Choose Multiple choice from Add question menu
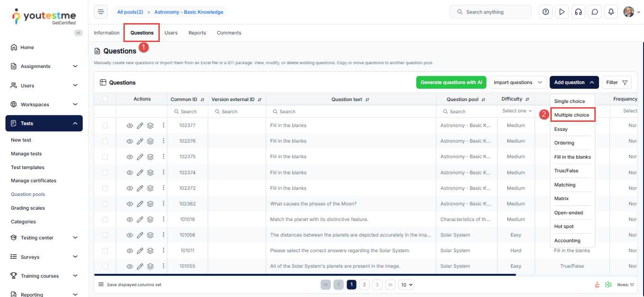The image size is (644, 297). tap(572, 115)
